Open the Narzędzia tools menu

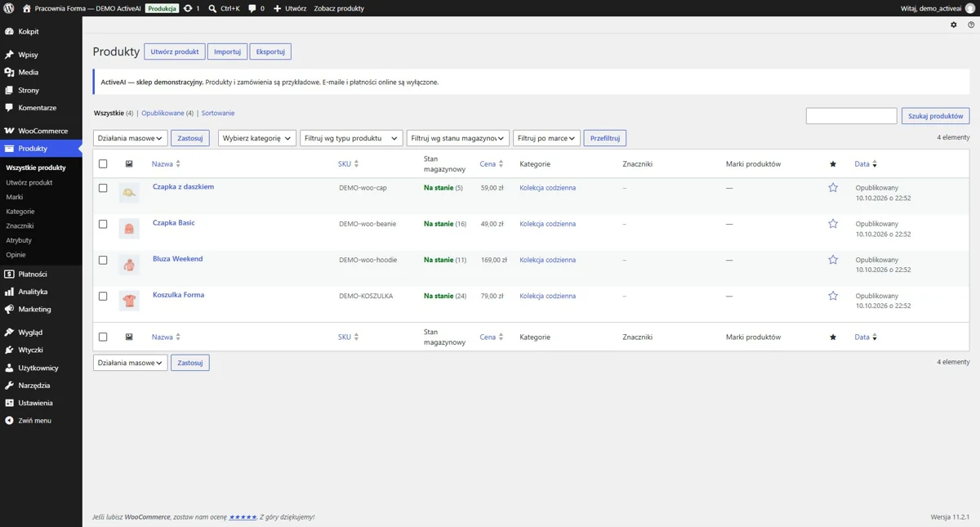[41, 386]
